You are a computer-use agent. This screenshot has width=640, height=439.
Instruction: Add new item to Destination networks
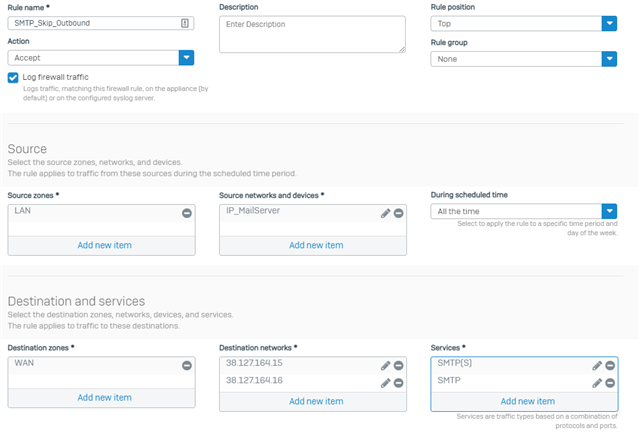click(x=316, y=401)
